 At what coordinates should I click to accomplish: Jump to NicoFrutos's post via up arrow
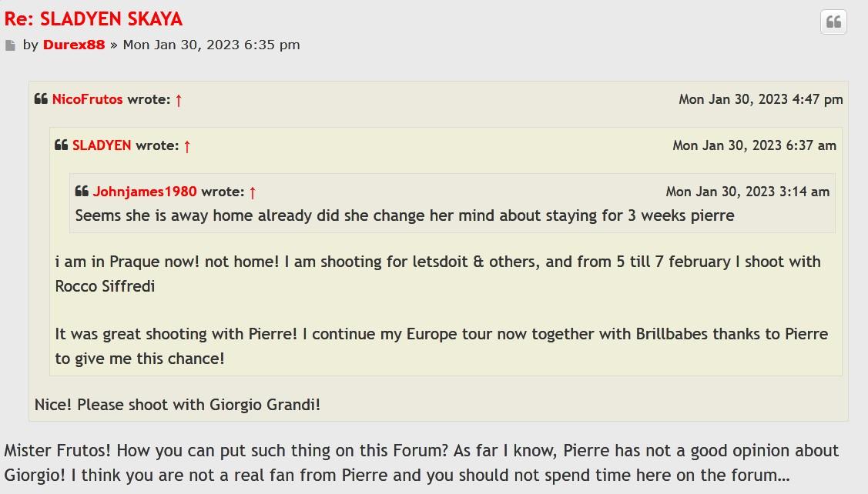(x=179, y=100)
